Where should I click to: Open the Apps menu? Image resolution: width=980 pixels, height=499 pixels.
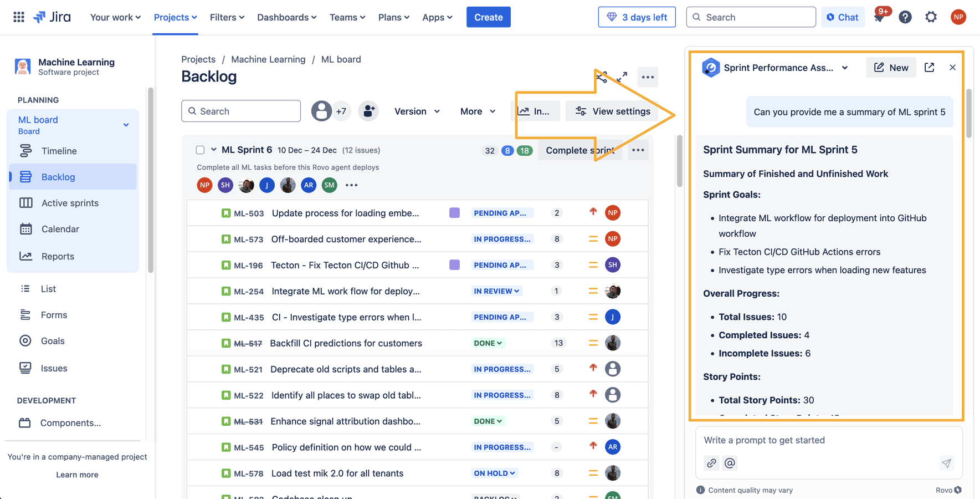437,17
